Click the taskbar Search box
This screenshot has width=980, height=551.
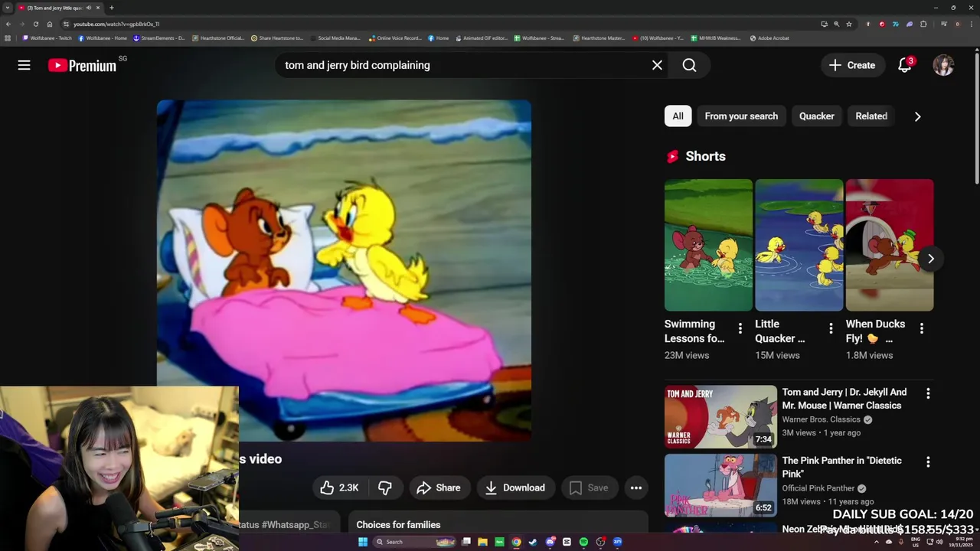click(x=413, y=542)
